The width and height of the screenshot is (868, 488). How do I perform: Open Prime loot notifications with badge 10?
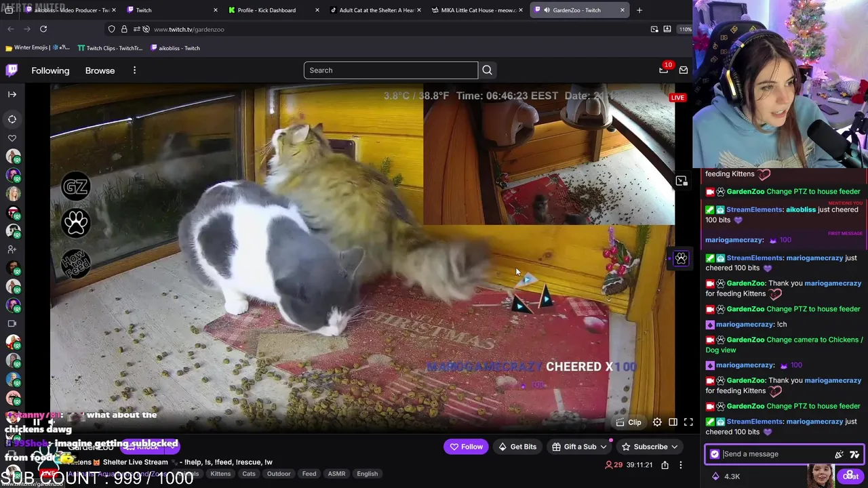click(664, 70)
